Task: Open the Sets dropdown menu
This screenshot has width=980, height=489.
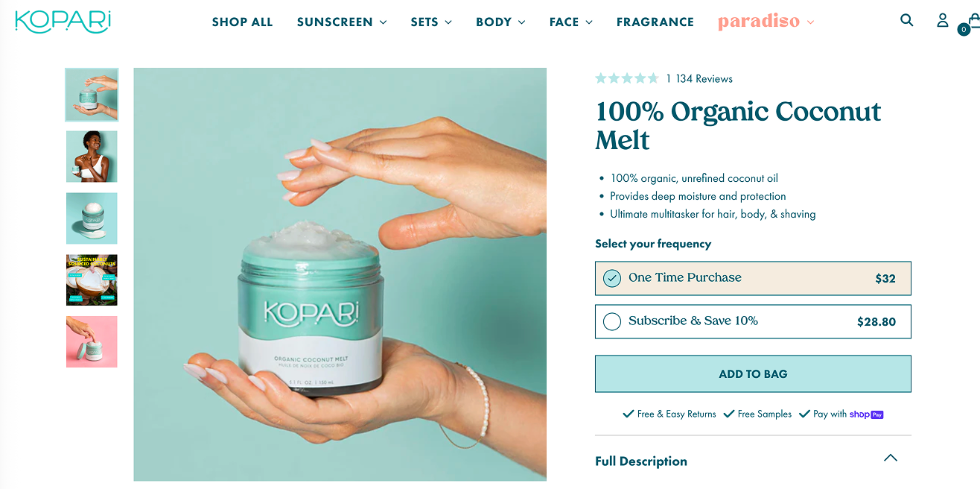Action: point(431,22)
